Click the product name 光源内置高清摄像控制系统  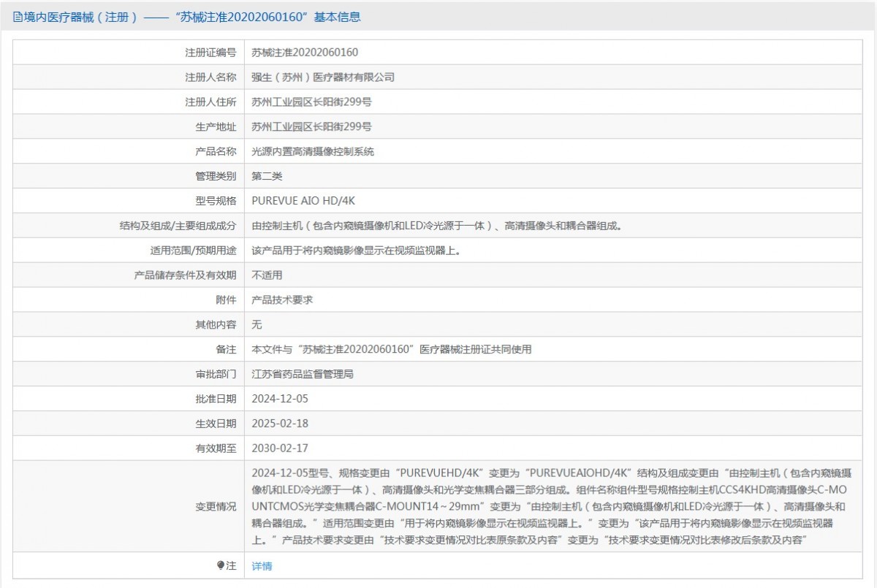click(x=313, y=152)
